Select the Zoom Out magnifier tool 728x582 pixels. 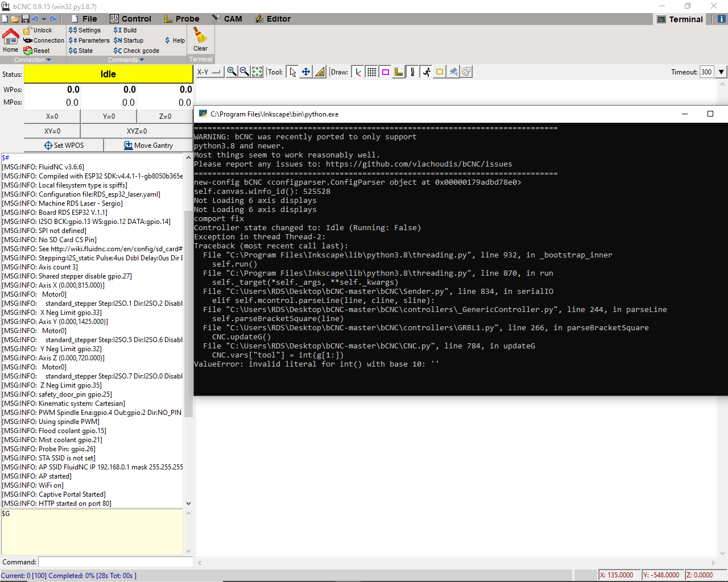tap(245, 72)
